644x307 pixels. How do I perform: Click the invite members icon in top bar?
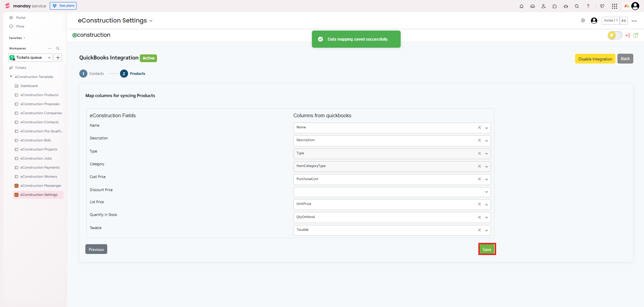point(544,6)
